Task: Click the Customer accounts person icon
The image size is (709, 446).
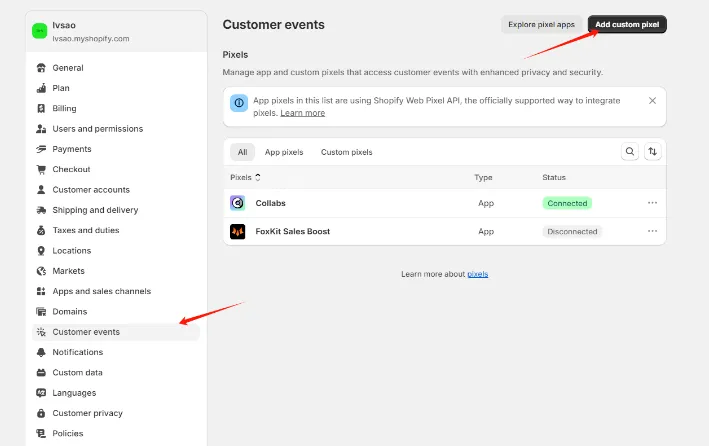Action: point(41,190)
